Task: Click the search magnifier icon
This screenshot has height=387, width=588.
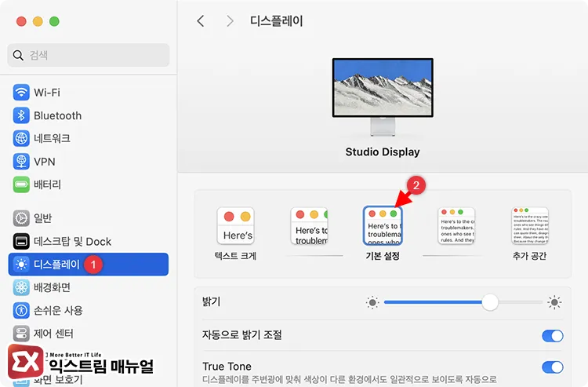Action: pos(18,55)
